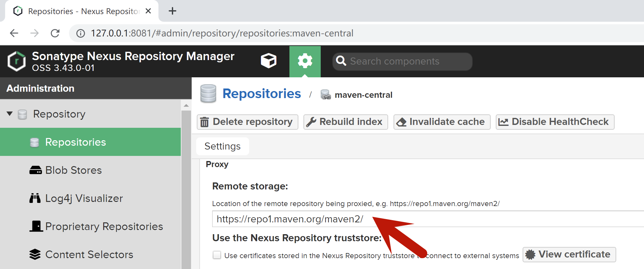The width and height of the screenshot is (644, 269).
Task: Open Log4j Visualizer from sidebar
Action: click(84, 198)
